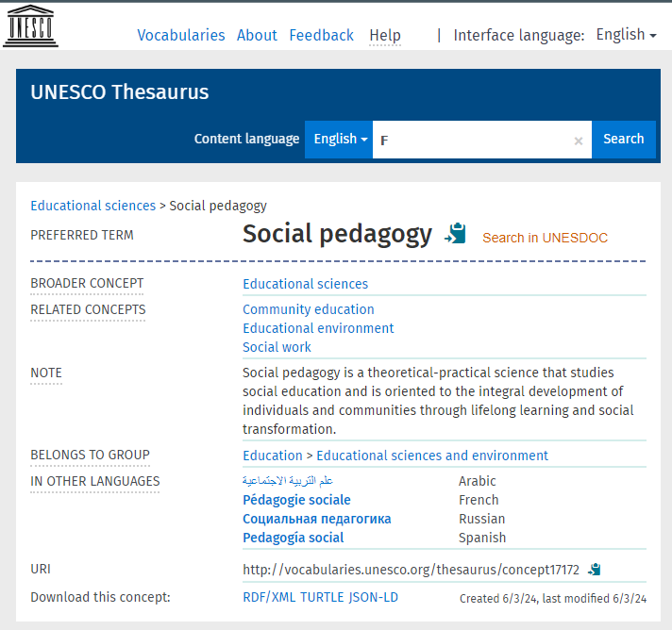Screen dimensions: 672x630
Task: Download the concept as RDF/XML
Action: point(269,597)
